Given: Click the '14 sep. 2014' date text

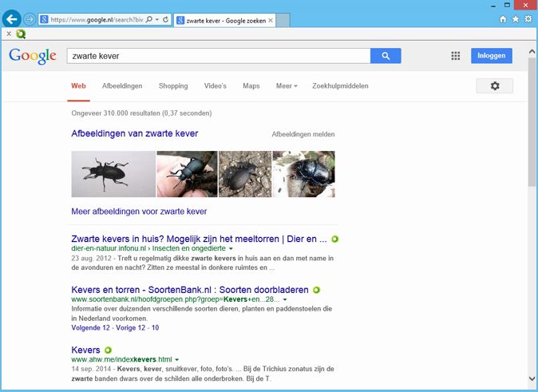Looking at the screenshot, I should pyautogui.click(x=91, y=369).
